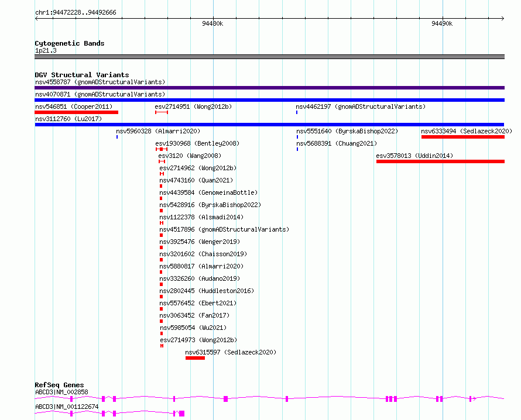Viewport: 521px width, 420px height.
Task: Open nsv4517896 (gnomADStructuralVariants) variant
Action: point(224,229)
